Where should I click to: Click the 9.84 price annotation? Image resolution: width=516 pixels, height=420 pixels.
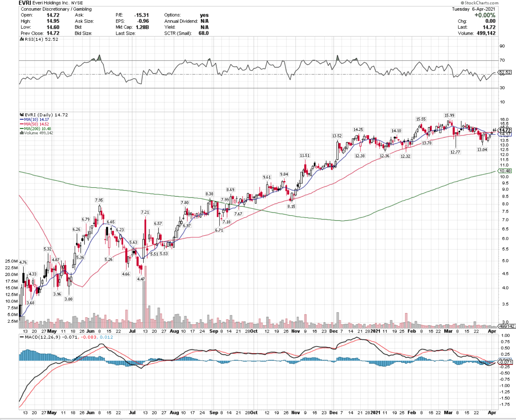point(284,174)
